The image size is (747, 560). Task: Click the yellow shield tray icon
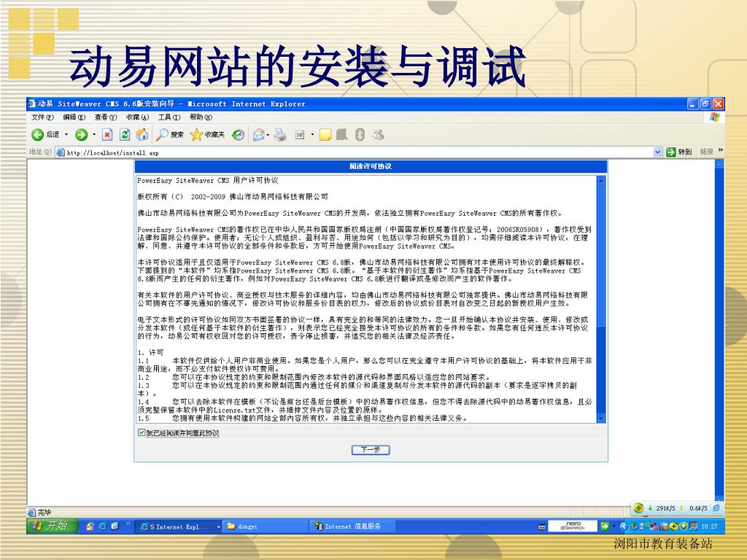point(684,526)
